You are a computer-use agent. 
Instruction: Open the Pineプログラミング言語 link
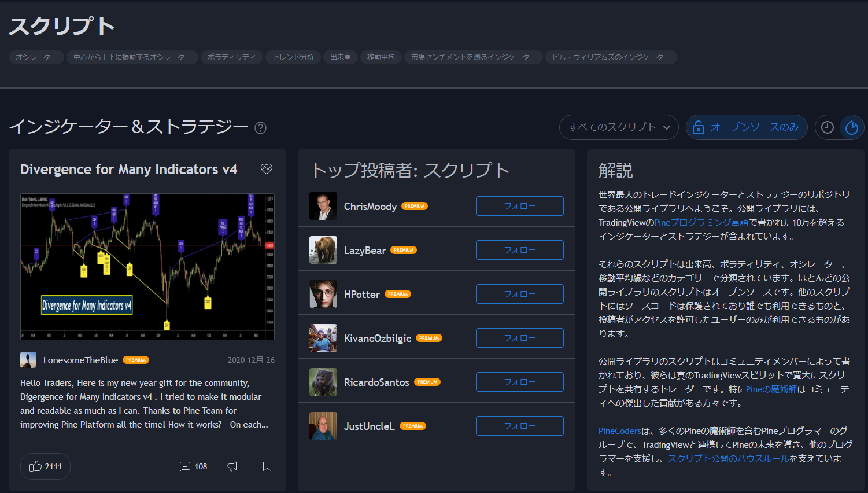(x=701, y=223)
